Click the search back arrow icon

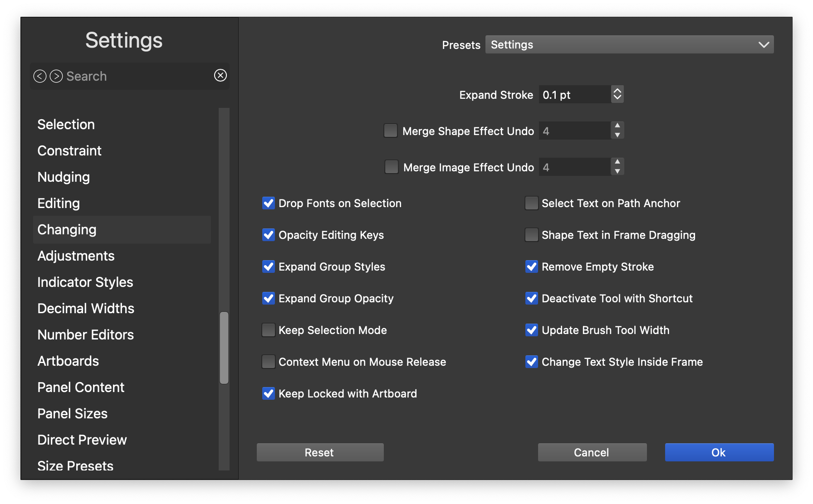pos(40,76)
